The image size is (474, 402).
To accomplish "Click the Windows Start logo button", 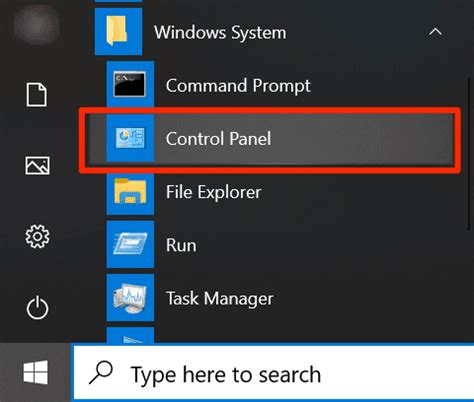I will [x=36, y=372].
